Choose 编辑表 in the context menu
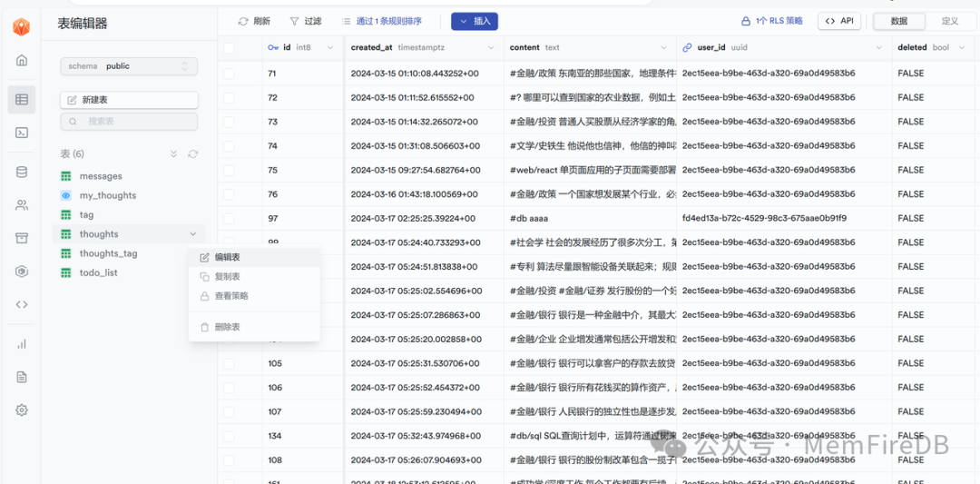This screenshot has height=484, width=980. click(x=254, y=257)
